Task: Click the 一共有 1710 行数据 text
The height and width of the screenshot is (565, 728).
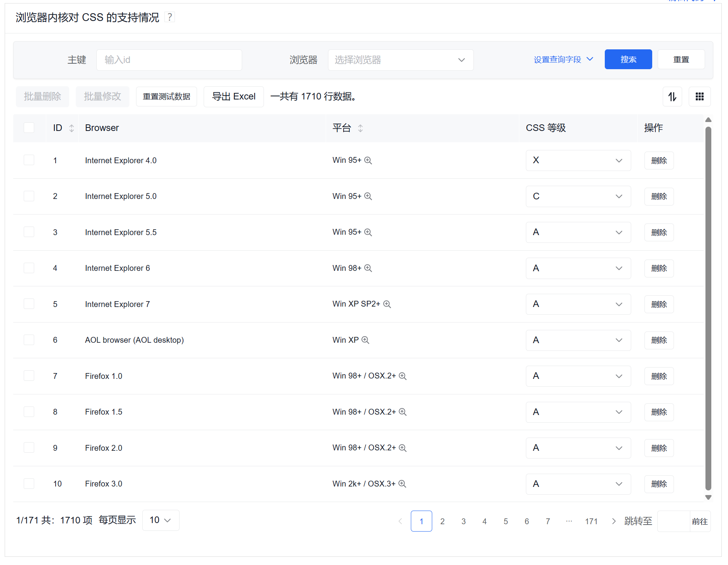Action: 313,96
